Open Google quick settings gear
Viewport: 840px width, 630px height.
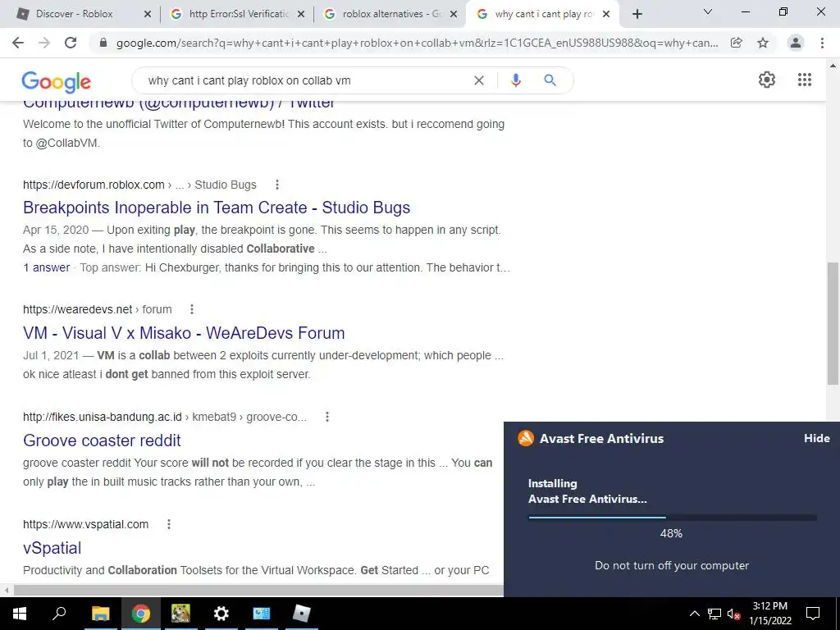click(767, 80)
